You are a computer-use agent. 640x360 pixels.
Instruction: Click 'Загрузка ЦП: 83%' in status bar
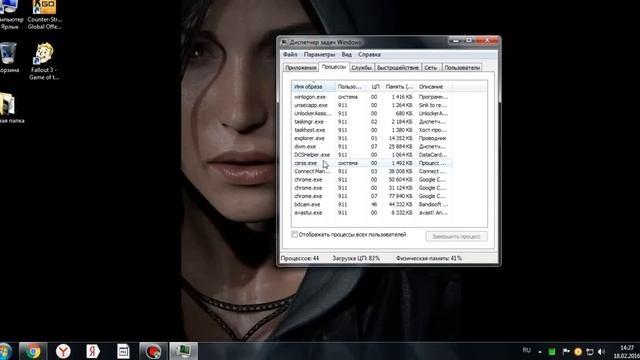click(x=356, y=258)
